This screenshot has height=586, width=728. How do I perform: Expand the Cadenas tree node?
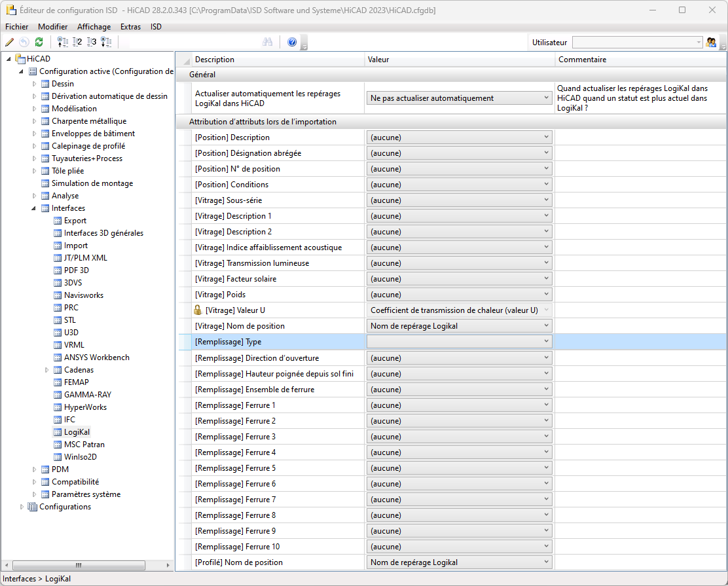pos(46,370)
